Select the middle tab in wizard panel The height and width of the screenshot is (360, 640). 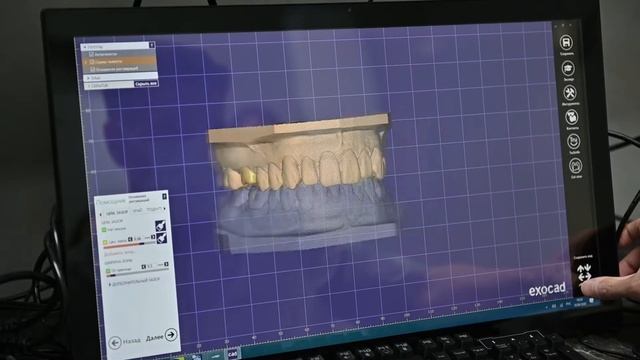[138, 211]
